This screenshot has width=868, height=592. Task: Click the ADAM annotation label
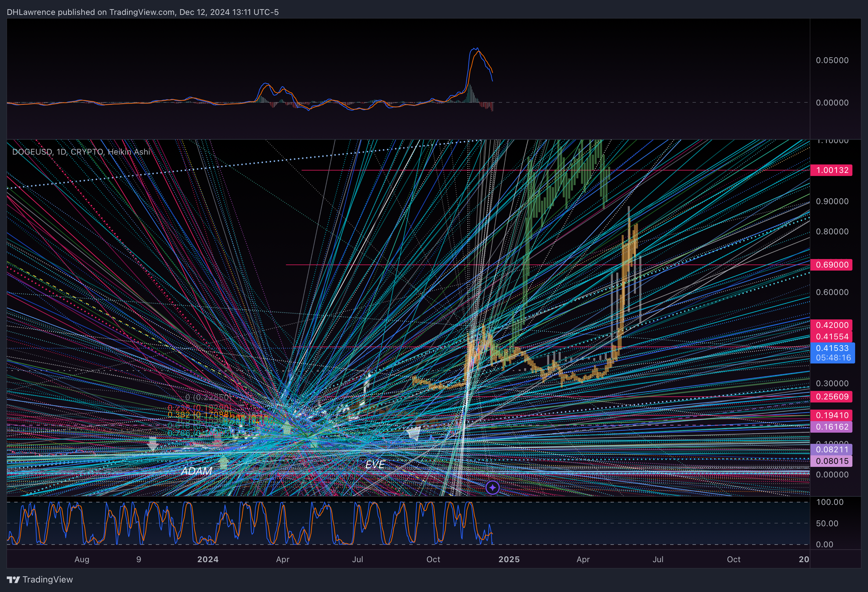pyautogui.click(x=197, y=471)
